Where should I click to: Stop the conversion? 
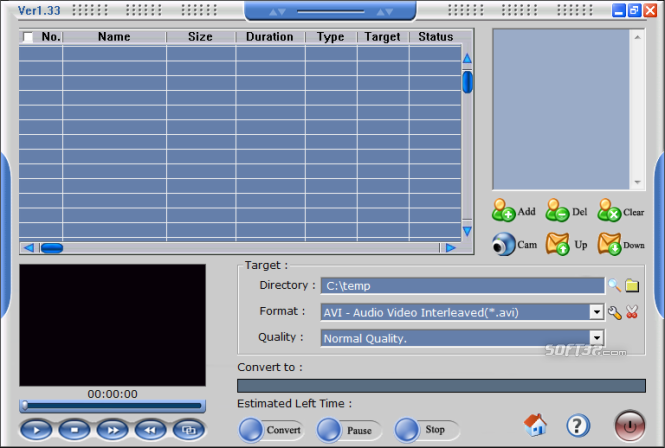(427, 430)
